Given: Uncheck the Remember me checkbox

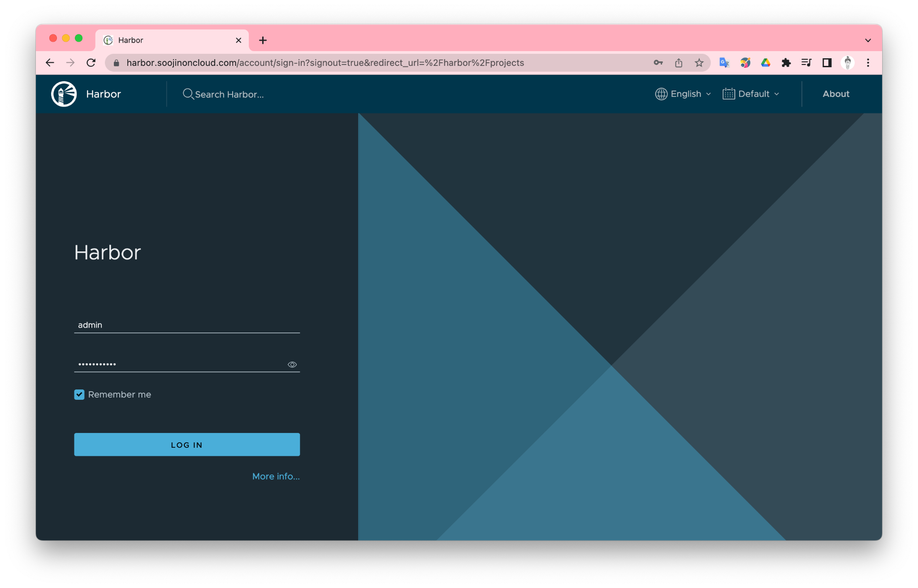Looking at the screenshot, I should [79, 394].
